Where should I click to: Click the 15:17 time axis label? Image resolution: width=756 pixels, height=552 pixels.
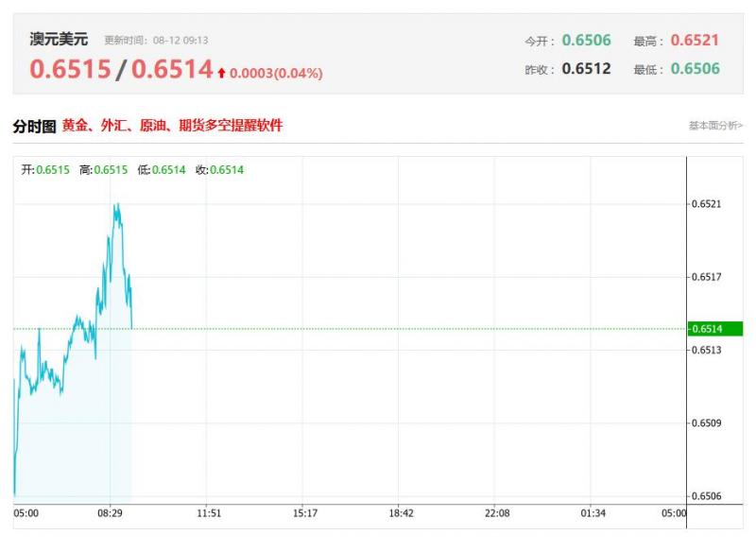(x=305, y=513)
